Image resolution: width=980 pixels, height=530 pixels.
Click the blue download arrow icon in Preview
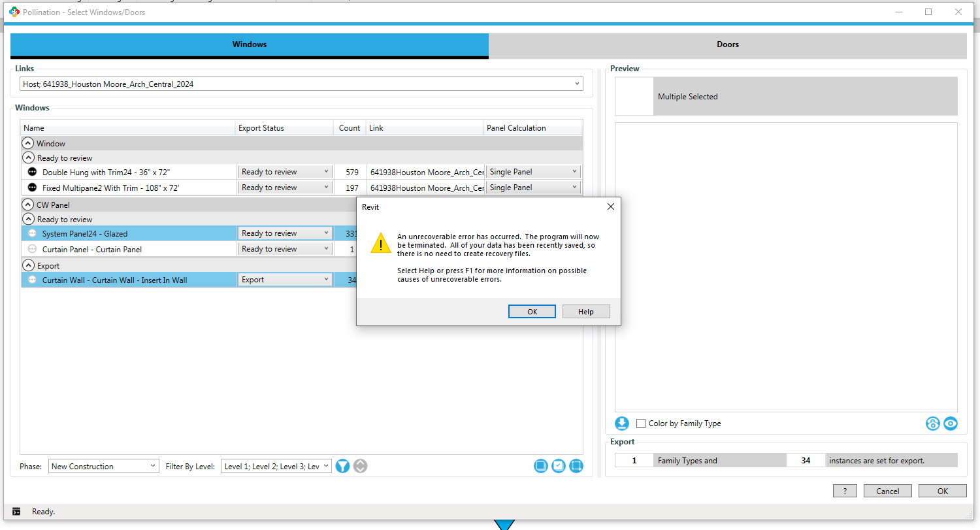(622, 423)
